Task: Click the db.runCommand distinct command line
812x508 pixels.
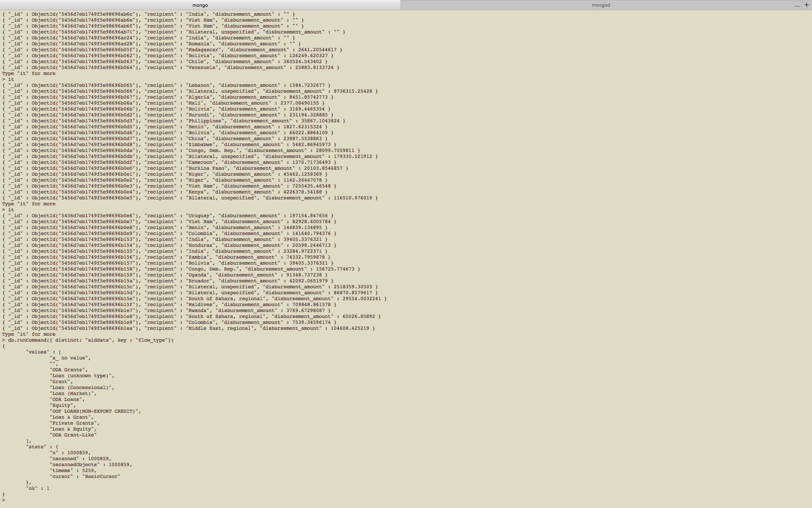Action: [x=91, y=340]
